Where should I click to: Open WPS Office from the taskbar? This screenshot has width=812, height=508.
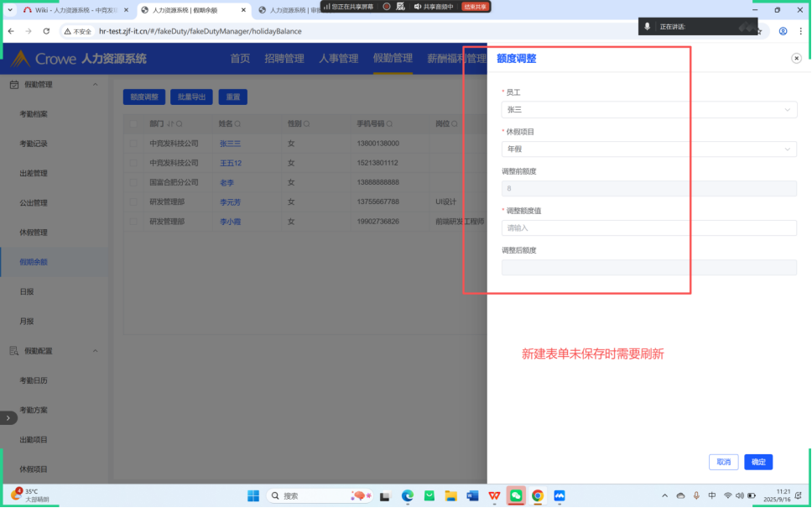pos(495,495)
